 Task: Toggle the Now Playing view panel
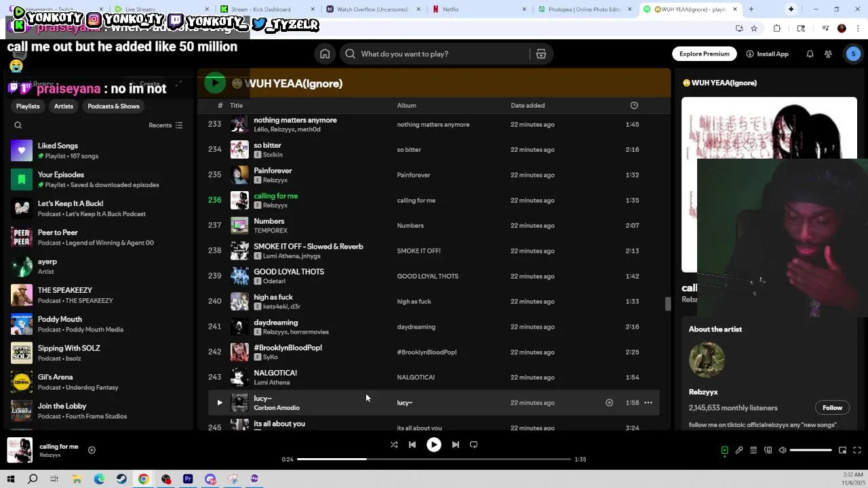click(x=724, y=450)
